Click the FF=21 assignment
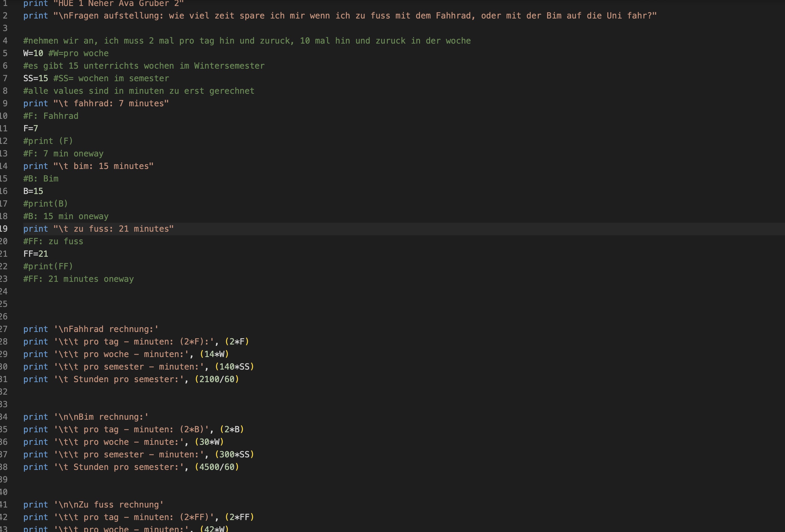The height and width of the screenshot is (532, 785). [x=35, y=254]
